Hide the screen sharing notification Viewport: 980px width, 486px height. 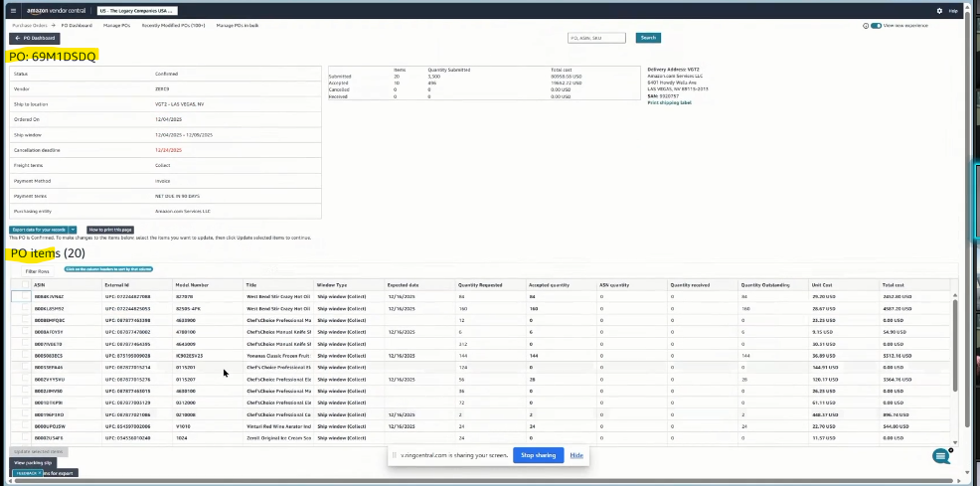click(576, 455)
